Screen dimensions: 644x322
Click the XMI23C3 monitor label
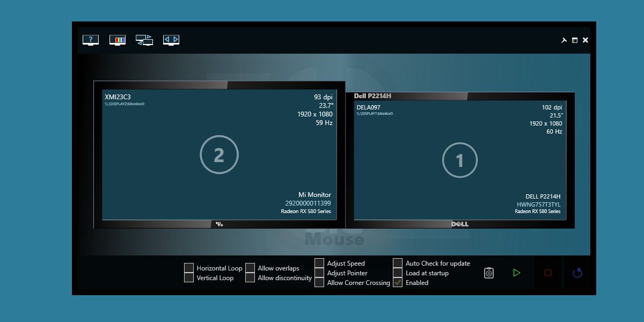pos(118,97)
